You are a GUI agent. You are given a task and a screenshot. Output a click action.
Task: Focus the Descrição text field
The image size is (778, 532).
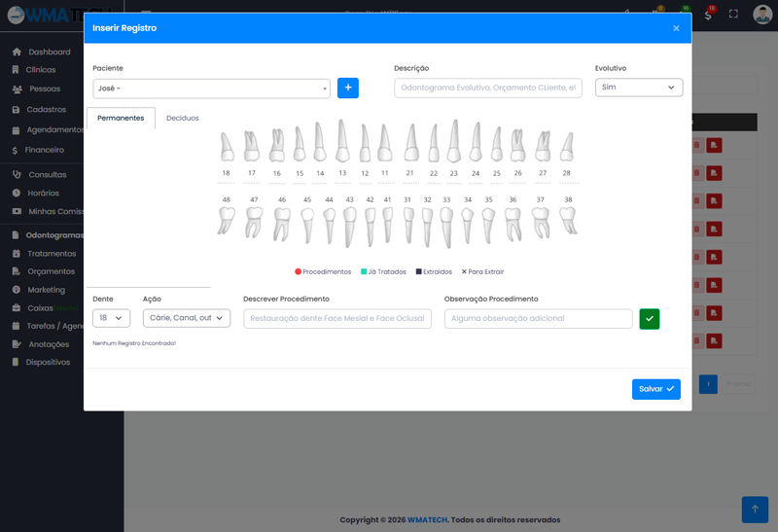click(x=488, y=88)
